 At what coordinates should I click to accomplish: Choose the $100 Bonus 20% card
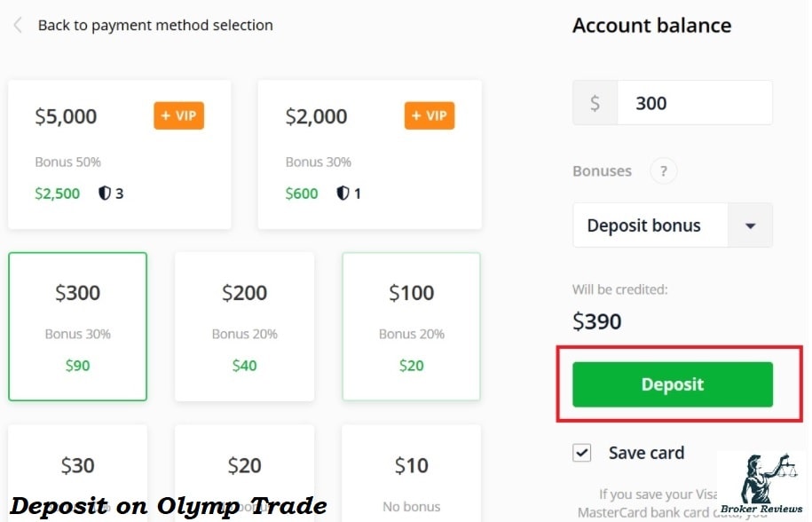coord(411,327)
